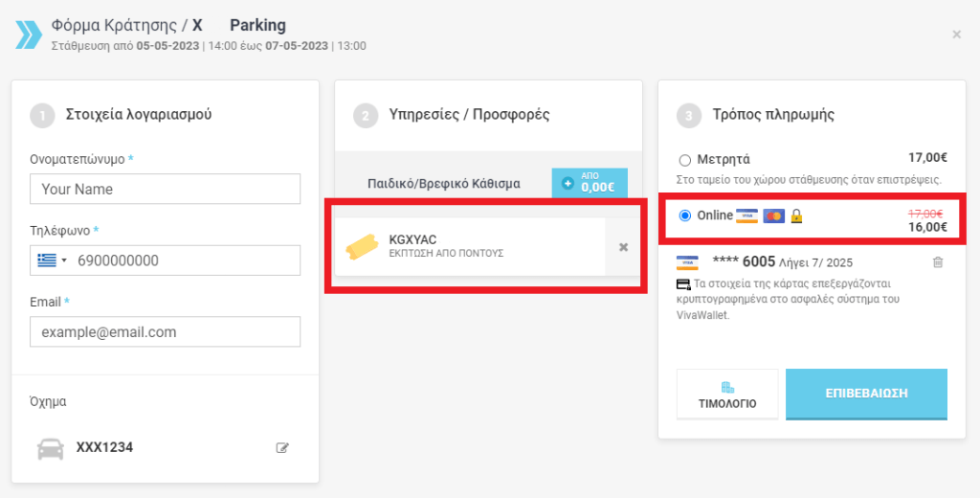Click the blue double-chevron logo
This screenshot has height=498, width=980.
(x=30, y=34)
